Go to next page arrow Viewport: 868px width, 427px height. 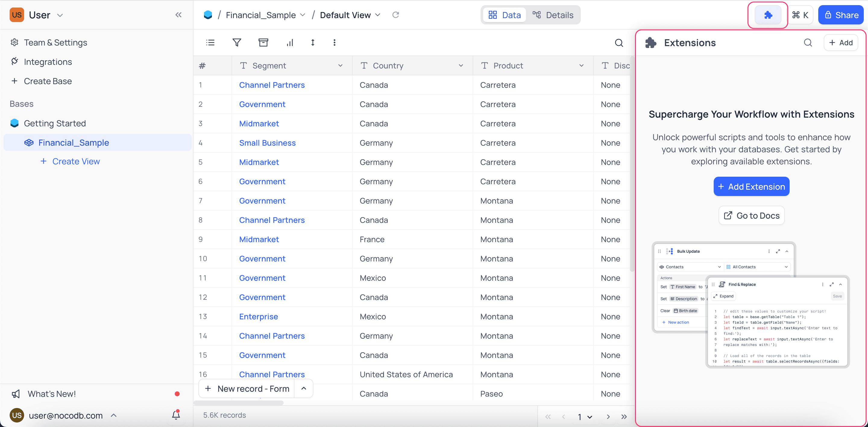(x=608, y=416)
